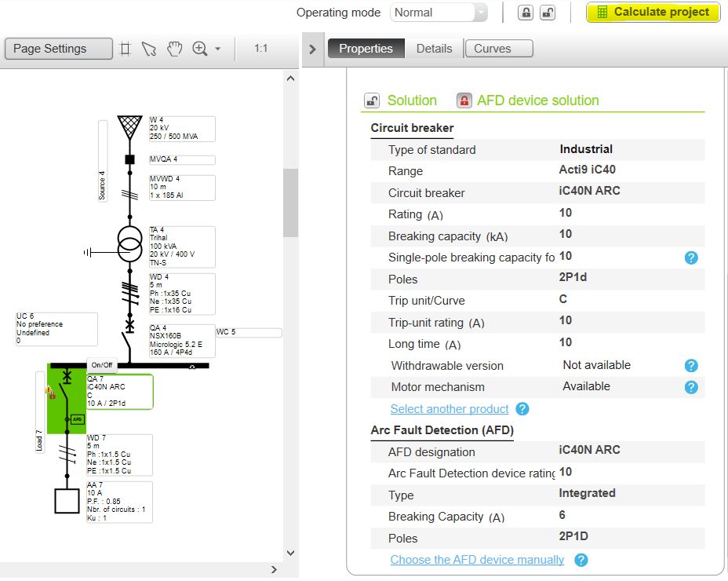
Task: Expand the zoom tool dropdown arrow
Action: pos(218,49)
